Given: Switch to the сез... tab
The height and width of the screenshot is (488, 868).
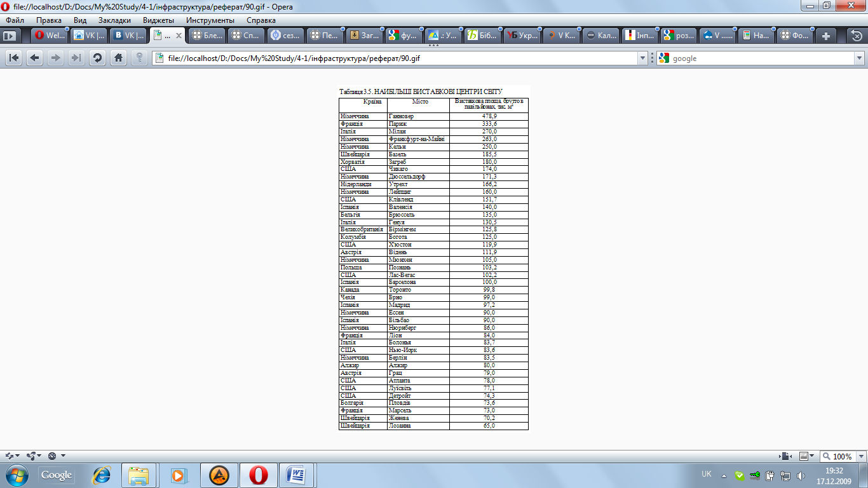Looking at the screenshot, I should click(x=285, y=36).
